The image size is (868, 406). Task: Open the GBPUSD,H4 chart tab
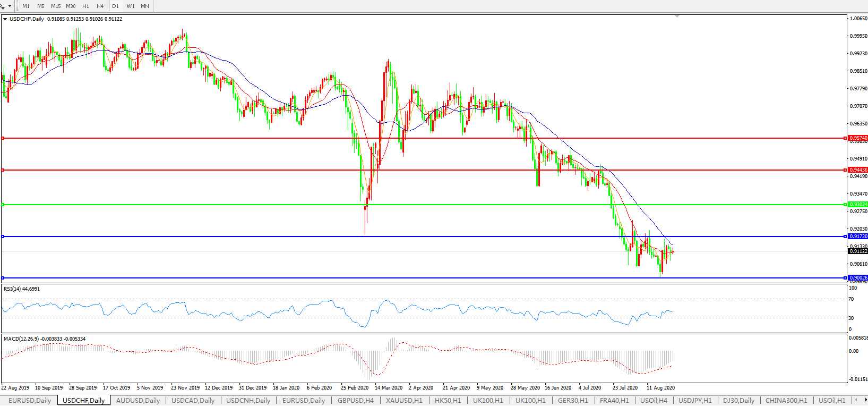point(356,401)
